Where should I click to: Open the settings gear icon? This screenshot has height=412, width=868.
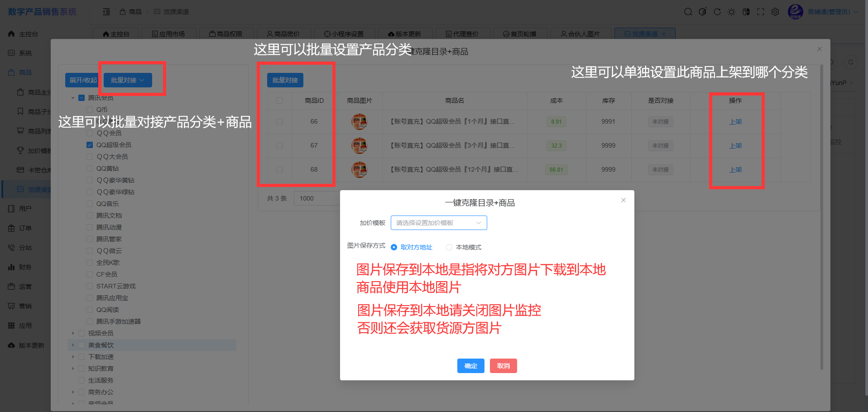(775, 12)
